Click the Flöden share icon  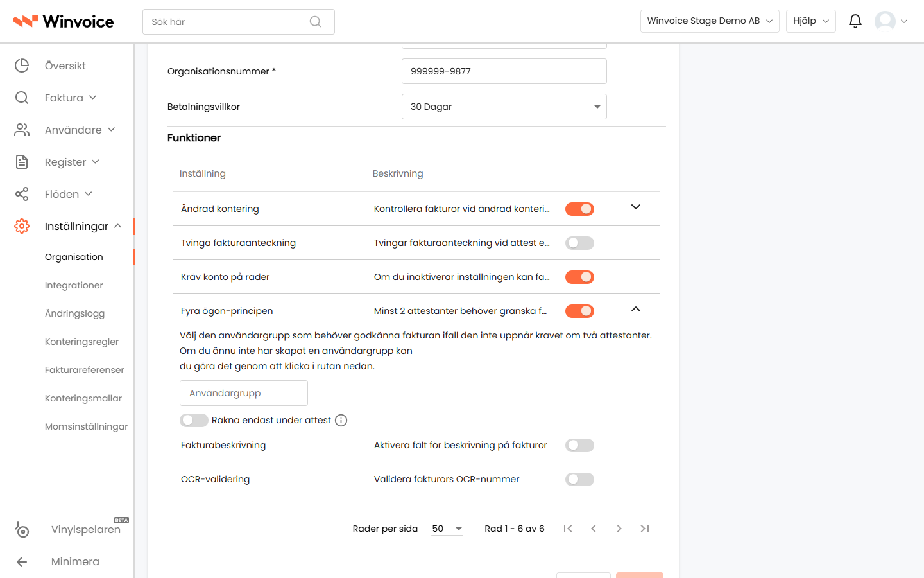pos(22,194)
